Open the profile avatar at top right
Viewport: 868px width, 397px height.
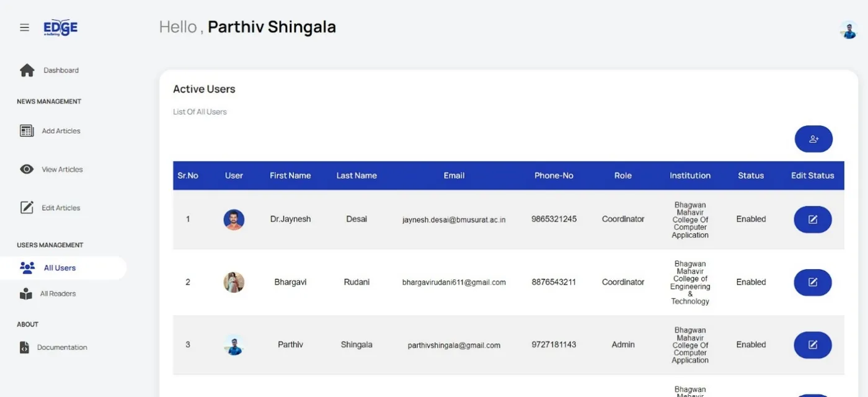click(x=848, y=29)
